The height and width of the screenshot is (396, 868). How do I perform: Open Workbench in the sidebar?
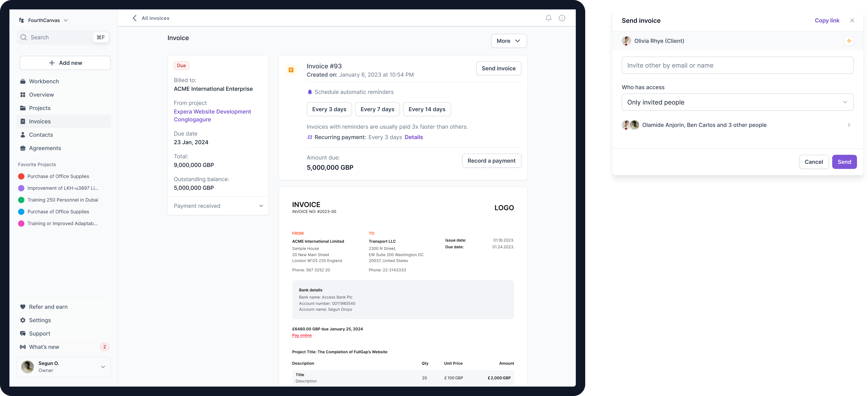(x=64, y=82)
